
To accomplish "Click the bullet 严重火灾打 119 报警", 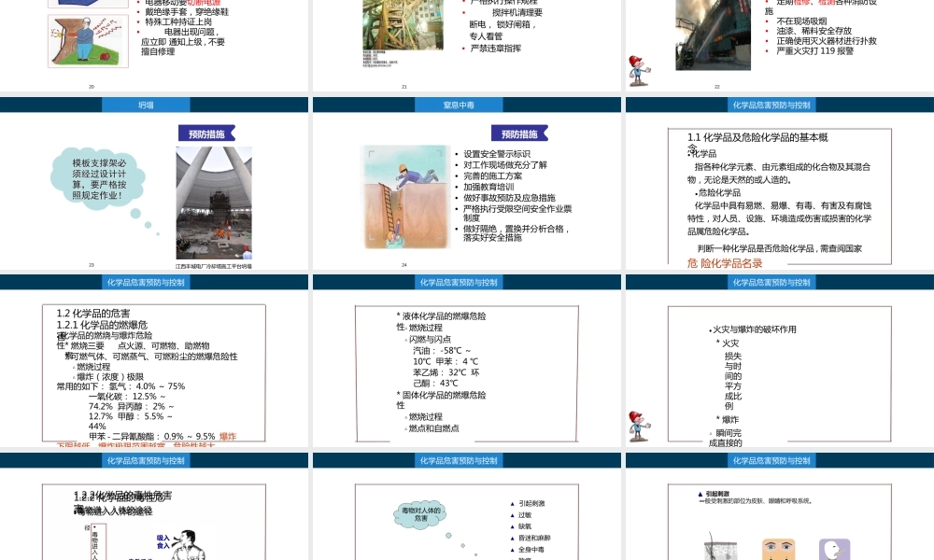I will pos(814,50).
